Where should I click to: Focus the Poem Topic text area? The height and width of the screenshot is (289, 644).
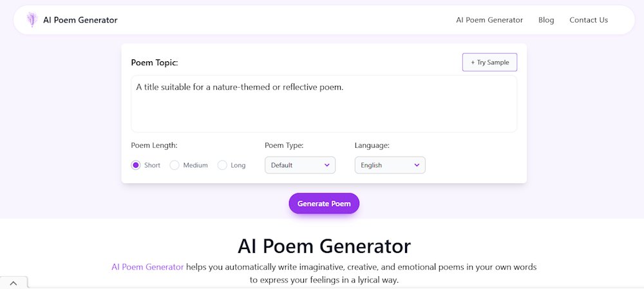[324, 104]
